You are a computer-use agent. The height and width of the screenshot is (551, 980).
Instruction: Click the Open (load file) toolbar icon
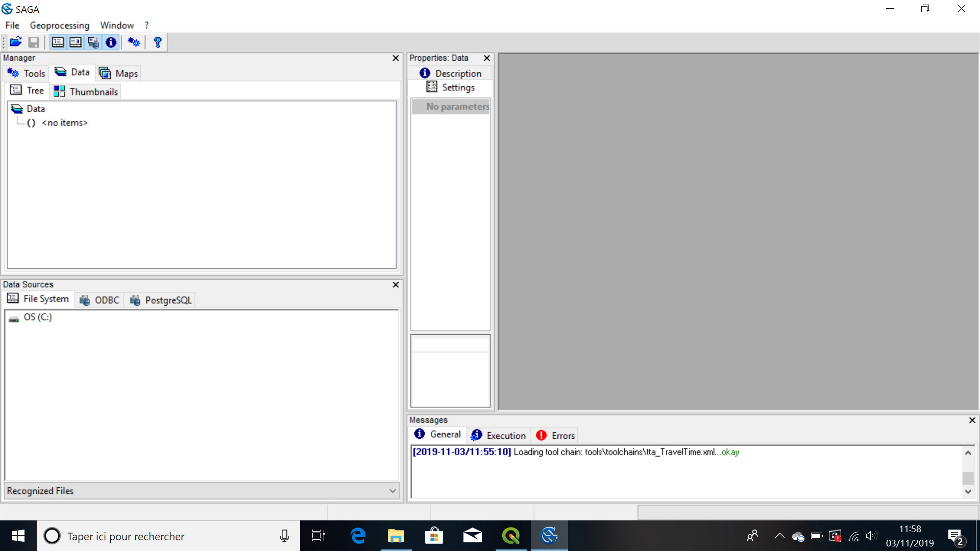(16, 42)
